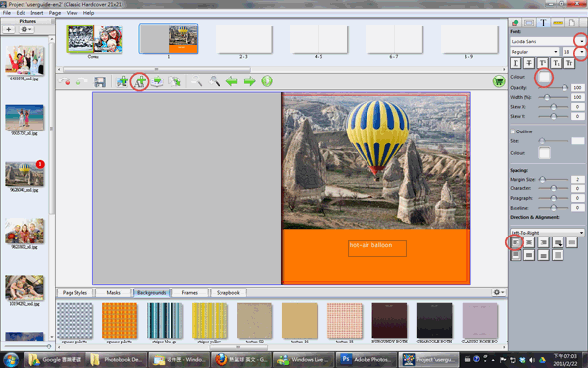The image size is (588, 368).
Task: Go to next page with green right arrow
Action: tap(249, 81)
